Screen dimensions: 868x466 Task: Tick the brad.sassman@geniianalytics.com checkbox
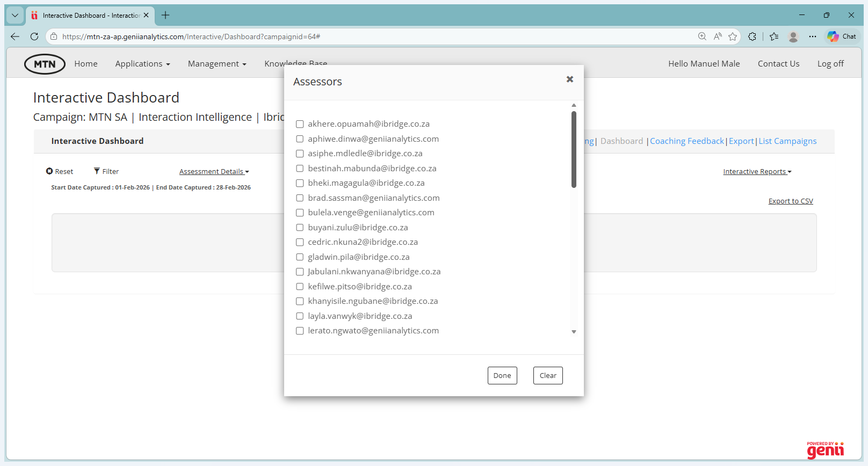[300, 198]
